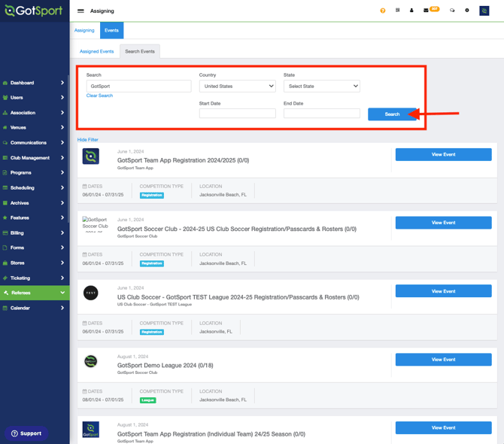Click the Calendar sidebar icon
This screenshot has height=444, width=504.
click(x=5, y=308)
